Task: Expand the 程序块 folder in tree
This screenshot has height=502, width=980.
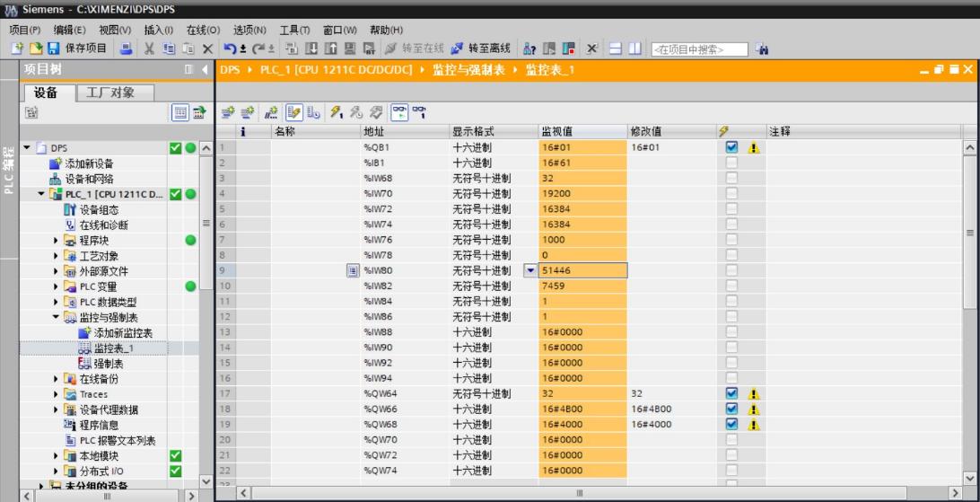Action: click(56, 240)
